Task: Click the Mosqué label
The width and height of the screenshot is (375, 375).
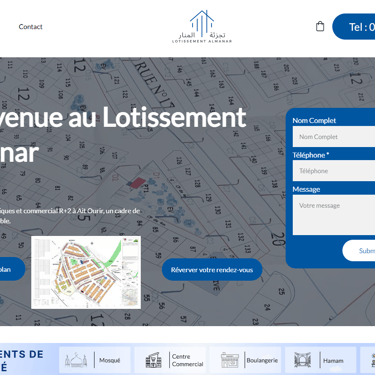Action: point(110,360)
